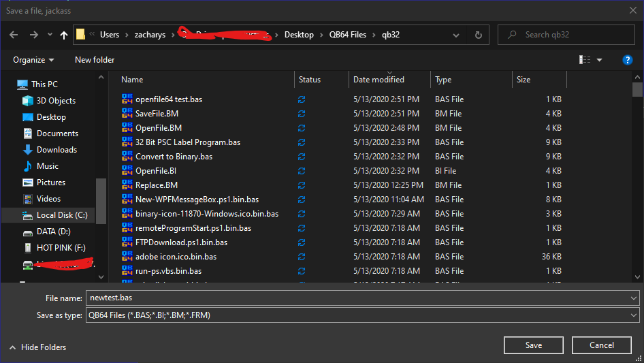This screenshot has height=363, width=644.
Task: Open the Help question mark icon
Action: coord(628,60)
